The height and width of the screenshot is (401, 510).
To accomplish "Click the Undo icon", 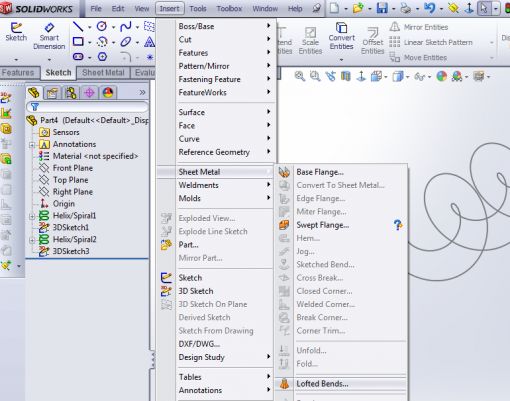I will (x=429, y=8).
